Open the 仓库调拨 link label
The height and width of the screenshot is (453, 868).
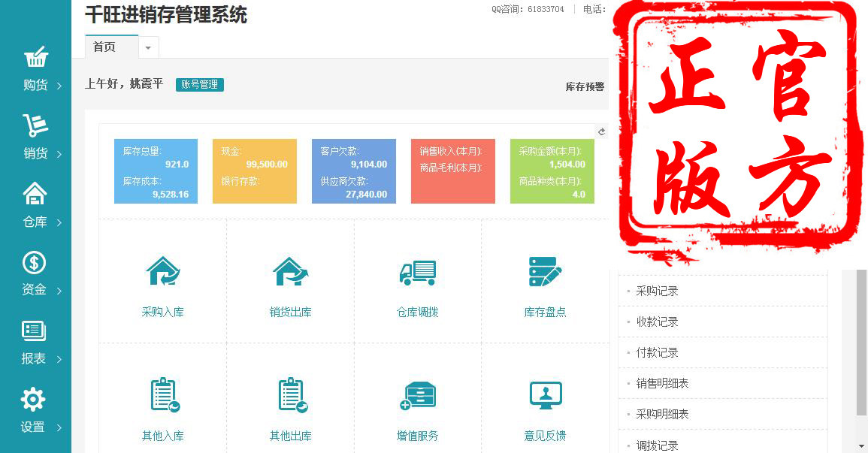(x=417, y=312)
